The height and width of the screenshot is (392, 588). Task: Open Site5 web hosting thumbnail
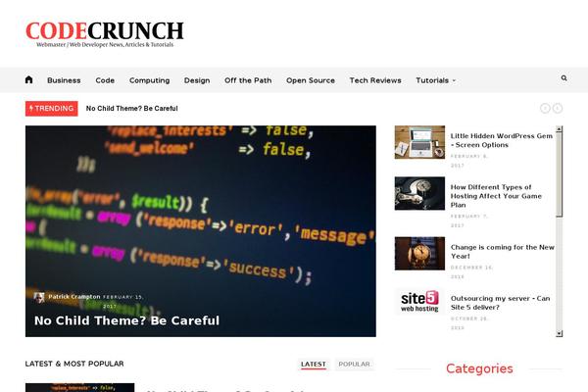tap(419, 302)
